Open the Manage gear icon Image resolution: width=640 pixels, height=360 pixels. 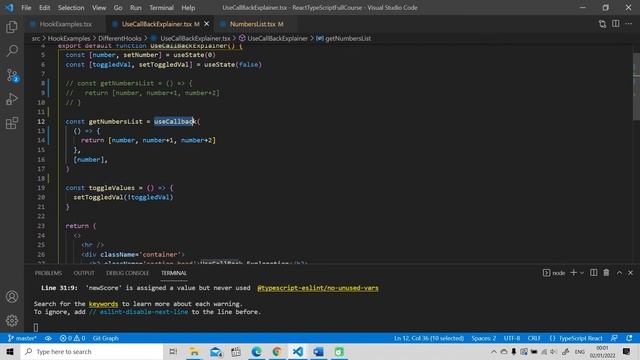click(x=12, y=320)
